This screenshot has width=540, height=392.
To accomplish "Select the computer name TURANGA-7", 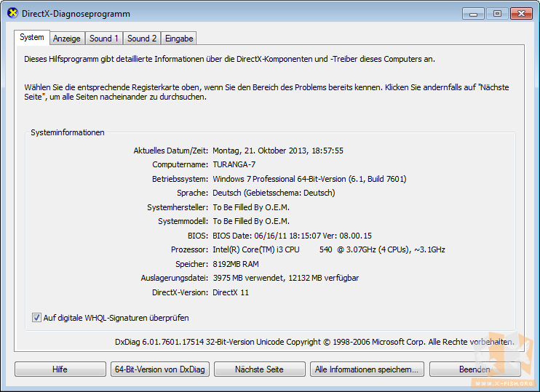I will point(234,164).
